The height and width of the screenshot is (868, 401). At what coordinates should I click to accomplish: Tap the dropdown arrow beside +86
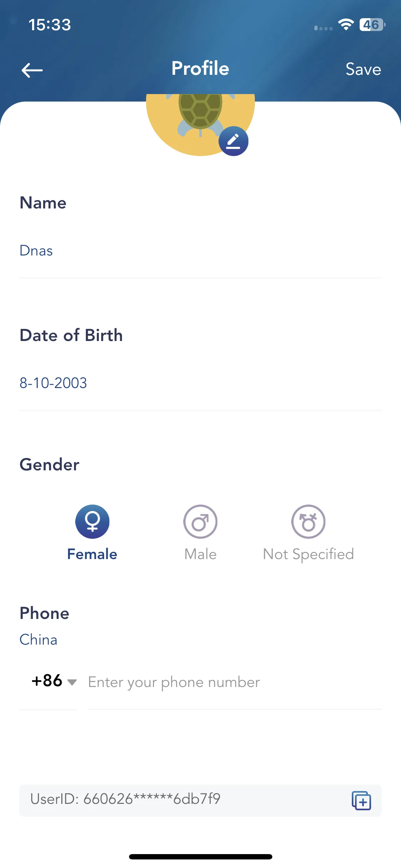72,682
